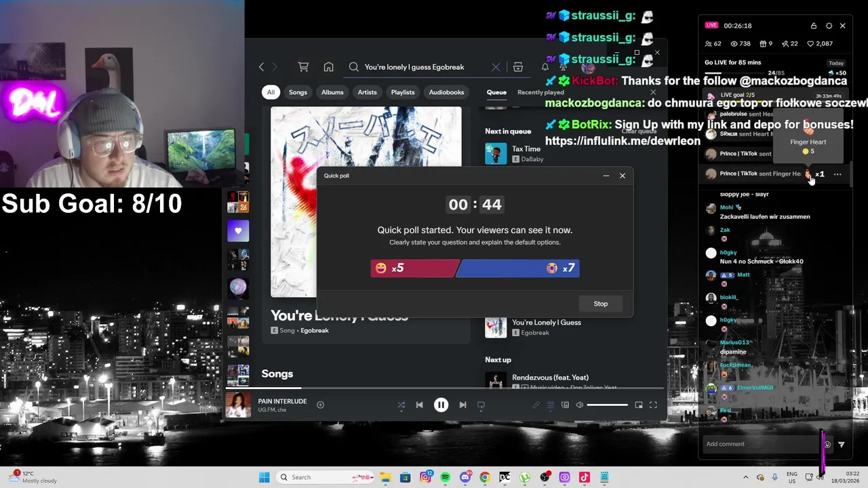
Task: Toggle repeat mode in Spotify
Action: point(481,405)
